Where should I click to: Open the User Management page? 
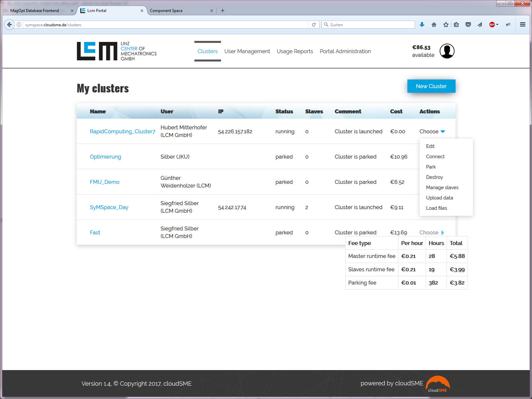[247, 51]
